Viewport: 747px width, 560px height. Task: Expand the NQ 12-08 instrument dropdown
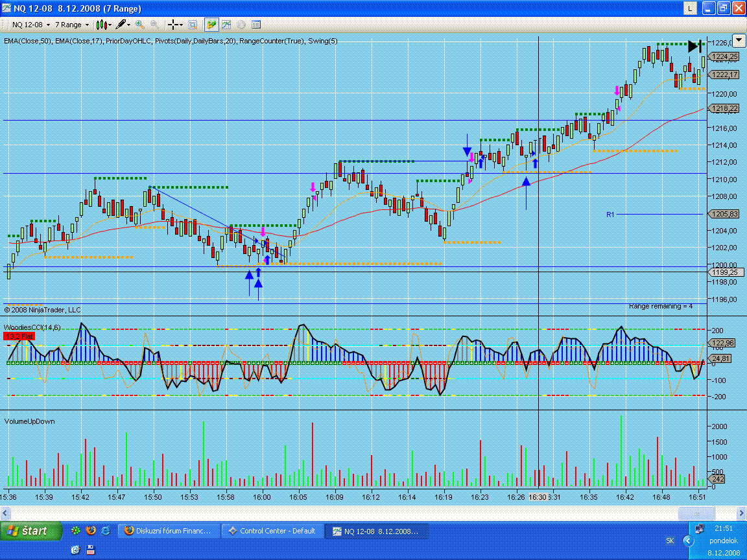[30, 25]
